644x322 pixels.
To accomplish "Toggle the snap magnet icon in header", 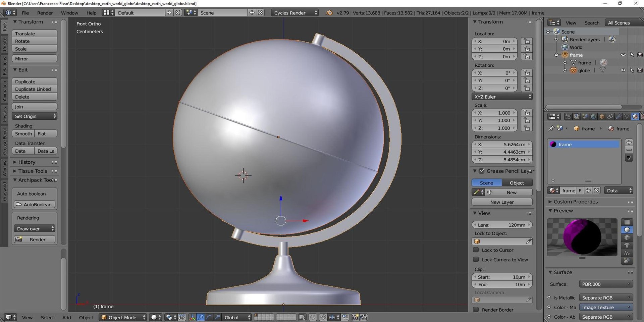I will tap(323, 317).
